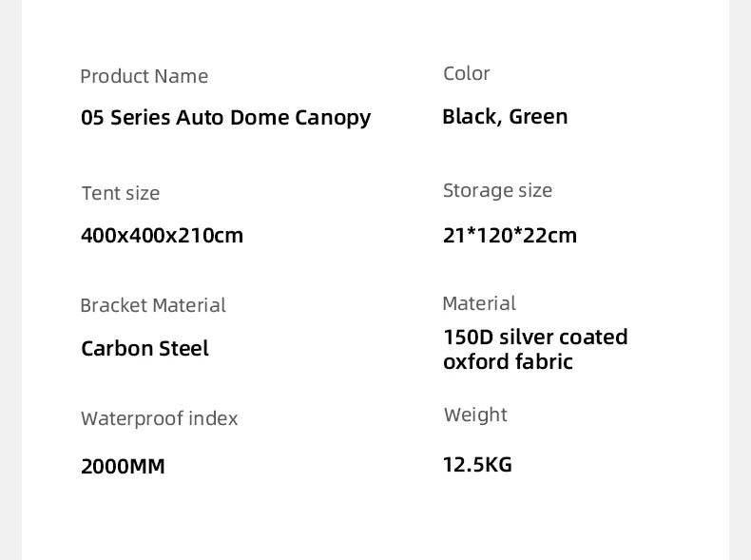Click the Color label

466,73
